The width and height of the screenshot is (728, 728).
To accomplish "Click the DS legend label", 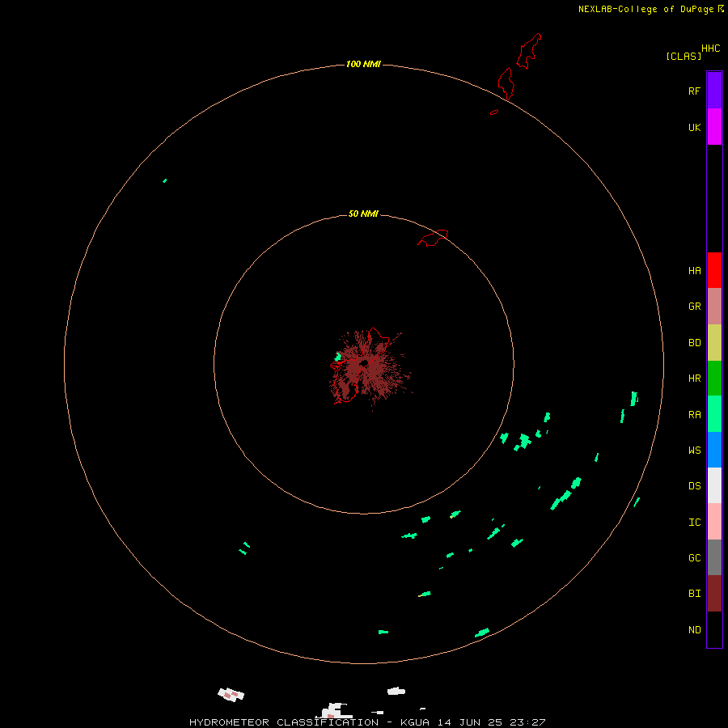I will pos(694,486).
